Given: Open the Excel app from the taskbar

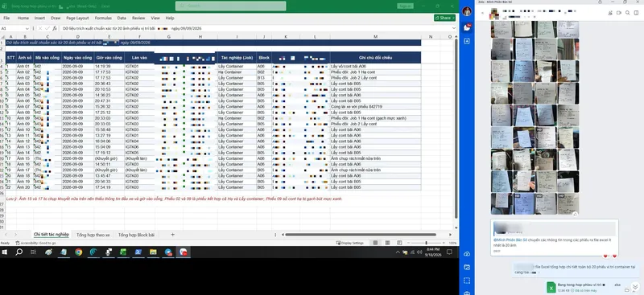Looking at the screenshot, I should [123, 252].
